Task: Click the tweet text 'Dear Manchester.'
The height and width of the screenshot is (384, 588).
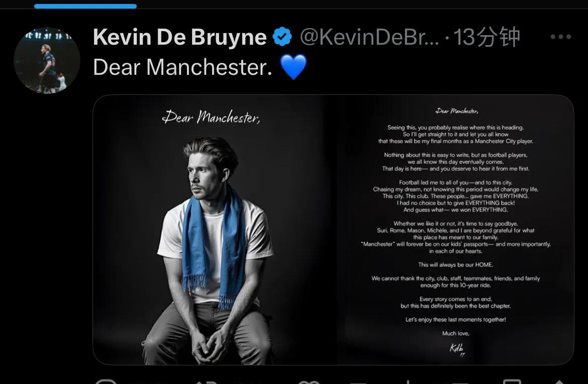Action: tap(182, 67)
